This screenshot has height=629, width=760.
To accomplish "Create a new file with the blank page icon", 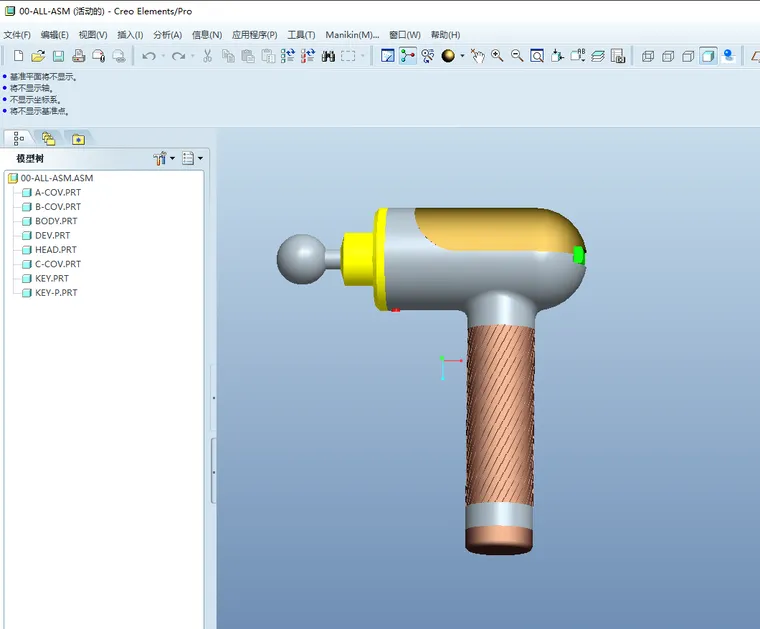I will 18,56.
